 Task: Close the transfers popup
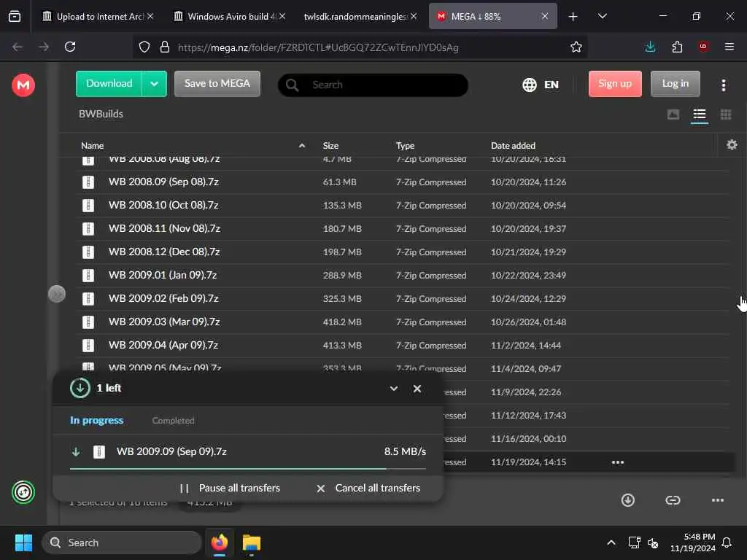417,389
